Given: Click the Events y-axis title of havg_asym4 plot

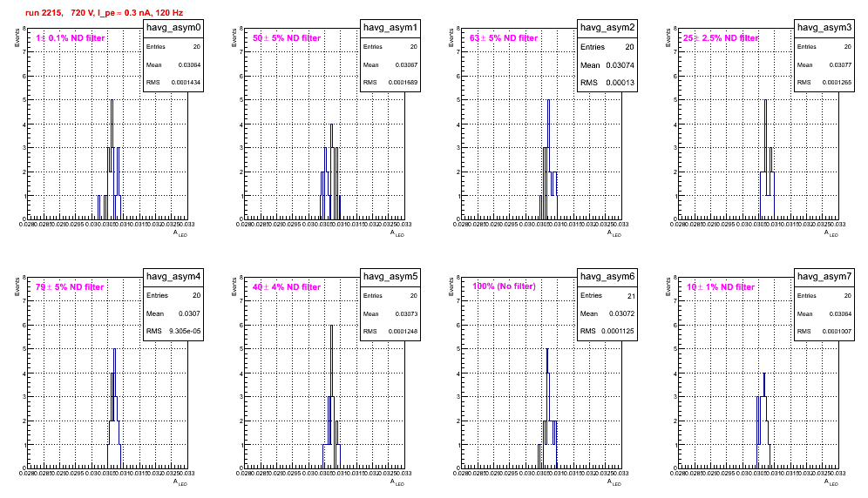Looking at the screenshot, I should point(17,286).
